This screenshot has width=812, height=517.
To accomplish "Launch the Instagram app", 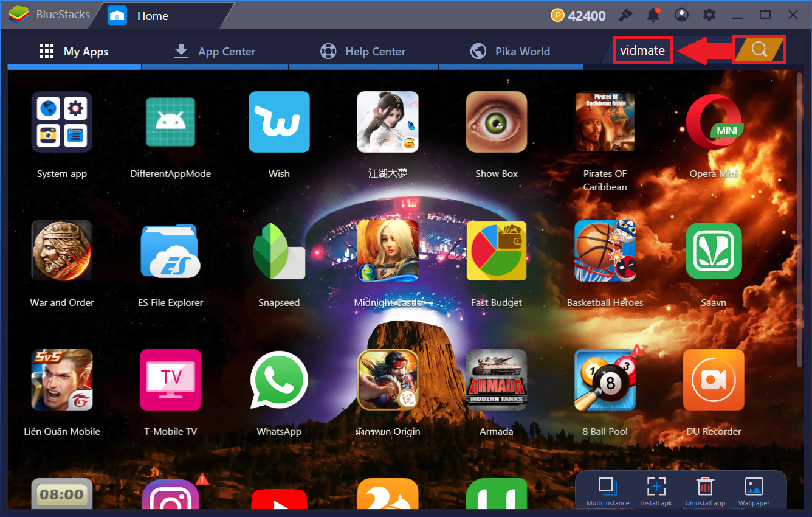I will point(171,493).
